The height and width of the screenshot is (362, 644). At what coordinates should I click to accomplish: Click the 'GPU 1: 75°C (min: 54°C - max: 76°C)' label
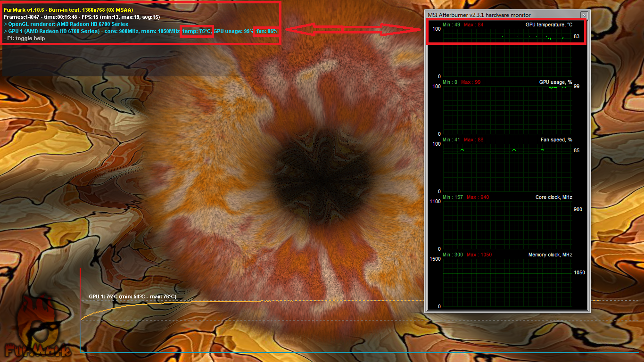[132, 297]
